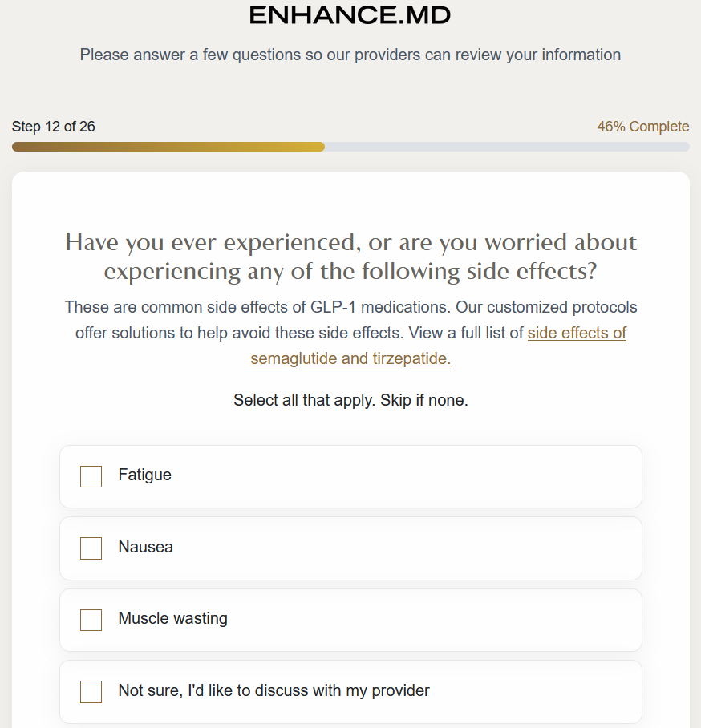Click the 'Fatigue' option label text
Image resolution: width=701 pixels, height=728 pixels.
tap(145, 475)
